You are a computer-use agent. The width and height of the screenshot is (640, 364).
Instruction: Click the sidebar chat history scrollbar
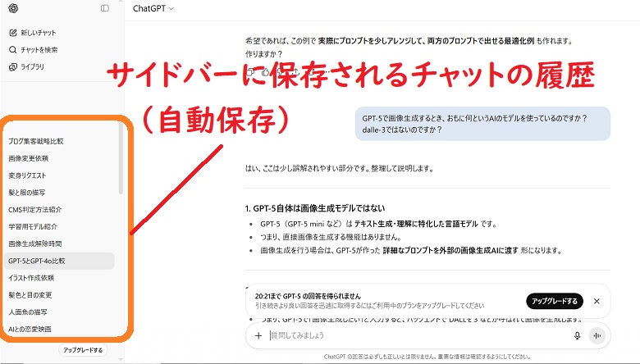121,164
